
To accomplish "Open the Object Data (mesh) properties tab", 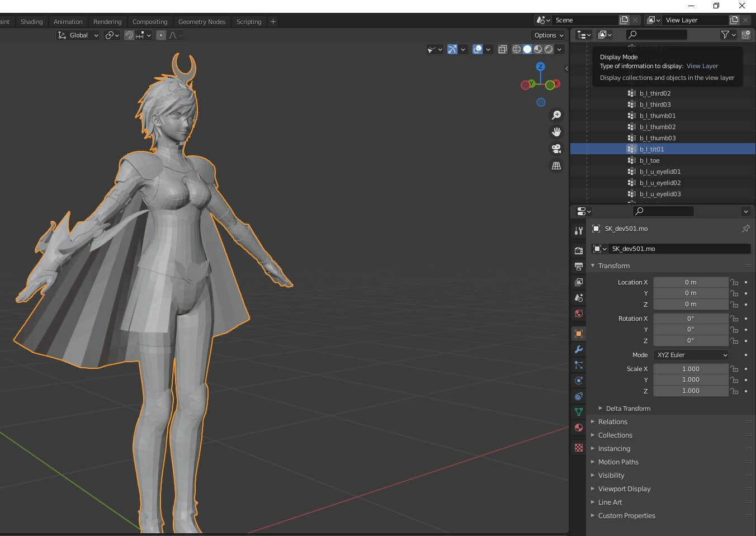I will [x=579, y=412].
